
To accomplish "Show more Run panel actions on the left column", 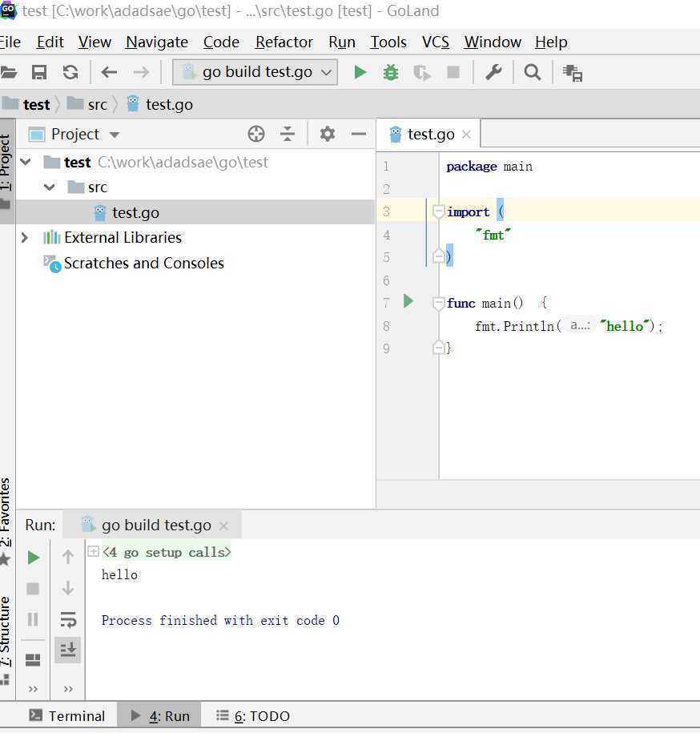I will click(x=33, y=689).
